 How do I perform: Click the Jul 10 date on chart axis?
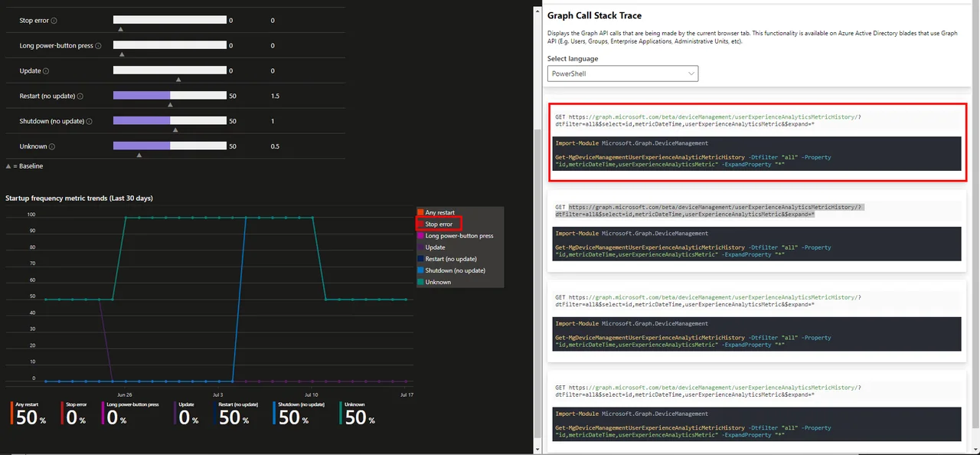tap(312, 394)
